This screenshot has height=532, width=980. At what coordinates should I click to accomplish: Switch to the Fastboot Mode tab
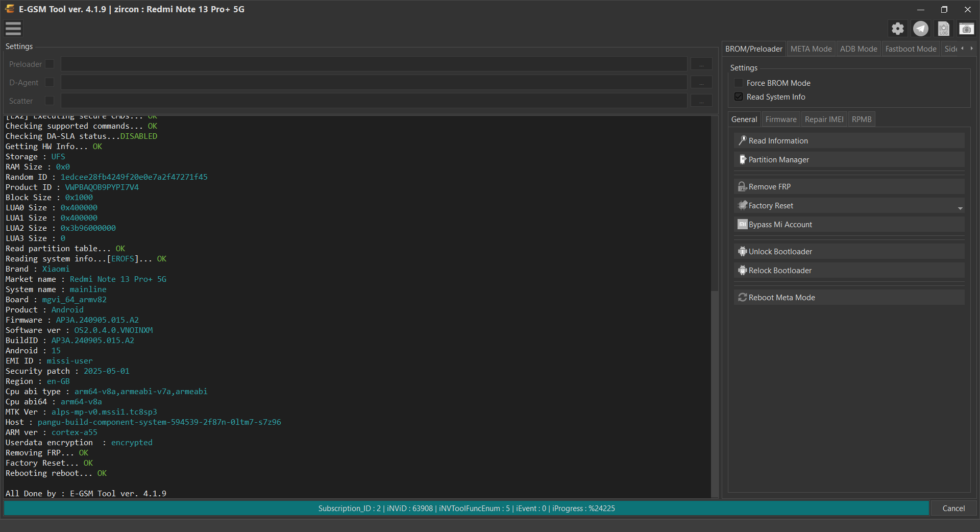click(911, 49)
